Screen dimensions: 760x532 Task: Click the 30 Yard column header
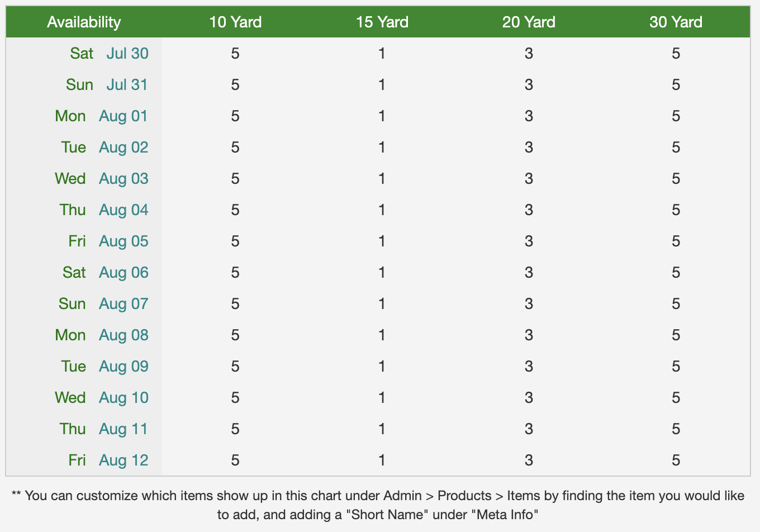pyautogui.click(x=676, y=22)
